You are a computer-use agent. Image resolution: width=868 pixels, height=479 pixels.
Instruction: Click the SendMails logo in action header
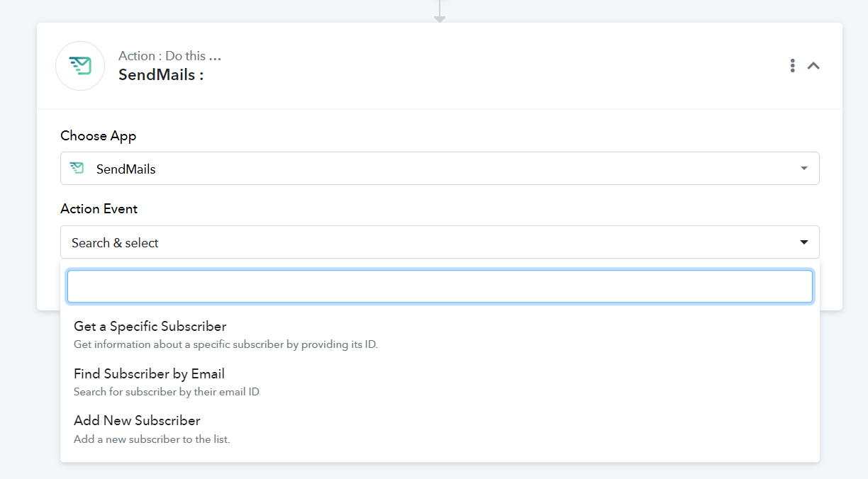coord(80,66)
